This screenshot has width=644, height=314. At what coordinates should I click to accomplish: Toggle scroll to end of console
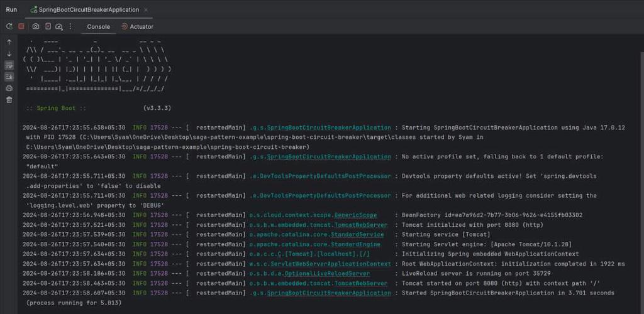point(9,77)
